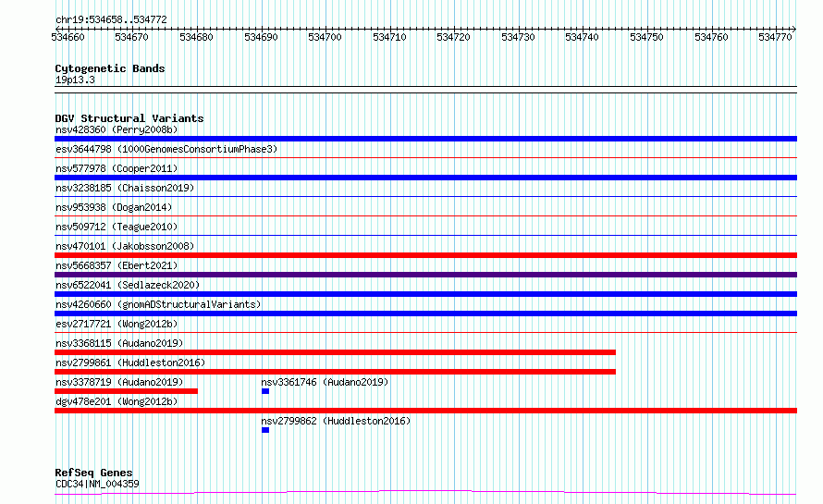Image resolution: width=823 pixels, height=504 pixels.
Task: Click ruler position 534770
Action: coord(775,37)
